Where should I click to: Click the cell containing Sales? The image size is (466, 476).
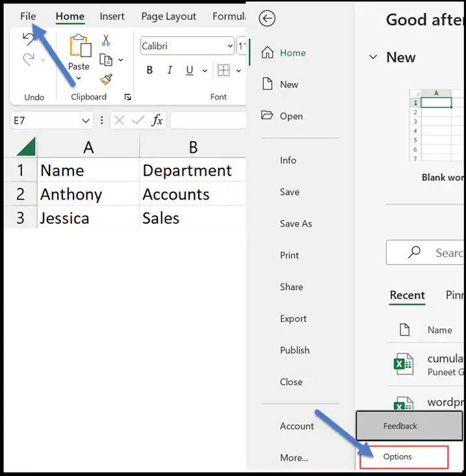tap(192, 218)
